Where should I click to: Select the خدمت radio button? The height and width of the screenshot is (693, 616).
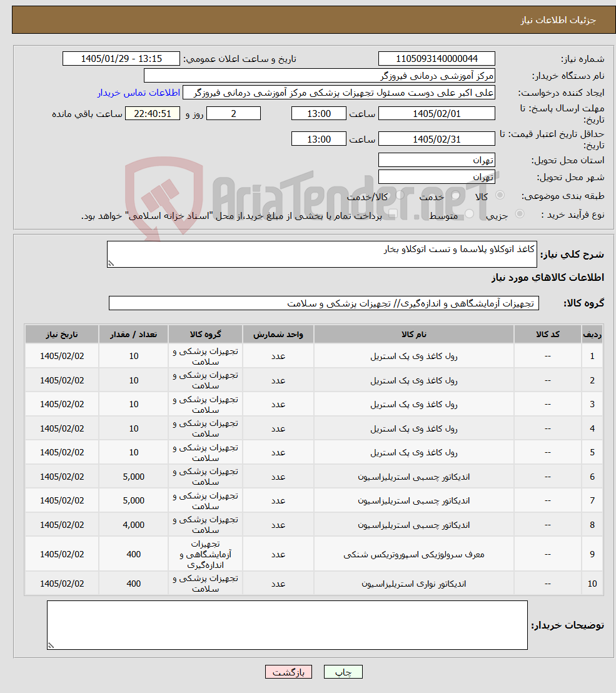pyautogui.click(x=456, y=195)
